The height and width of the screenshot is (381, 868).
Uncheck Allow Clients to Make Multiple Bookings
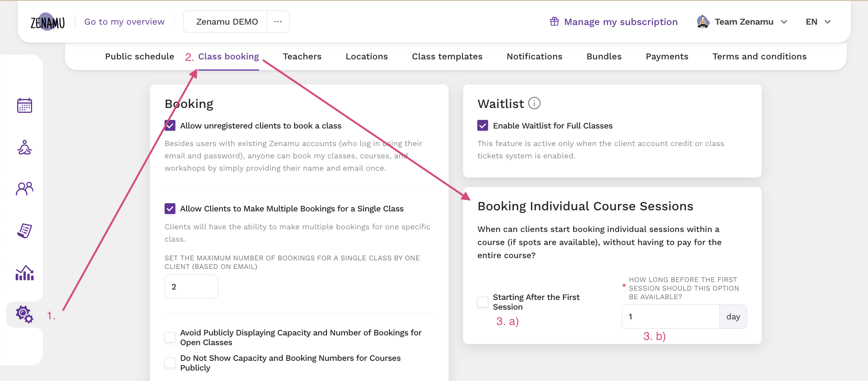pos(170,208)
